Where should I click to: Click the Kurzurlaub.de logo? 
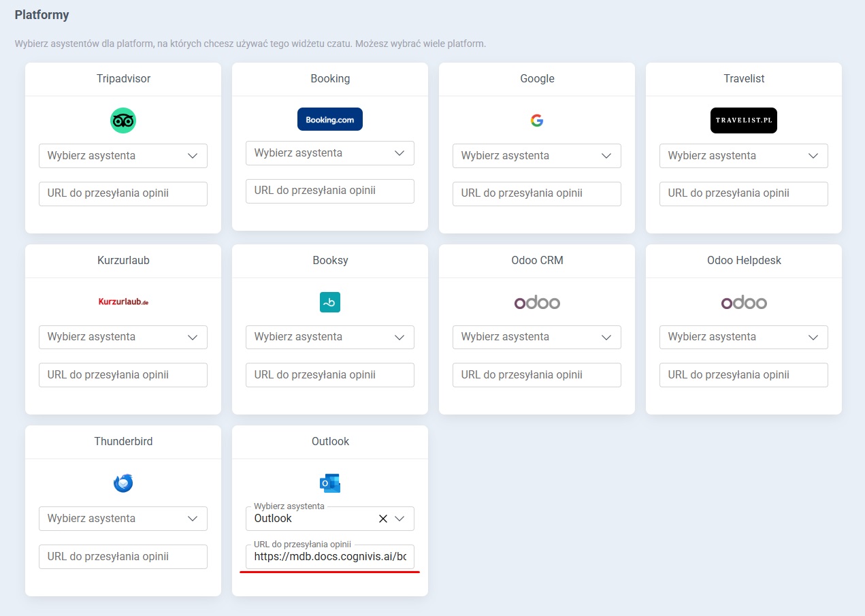pos(123,302)
